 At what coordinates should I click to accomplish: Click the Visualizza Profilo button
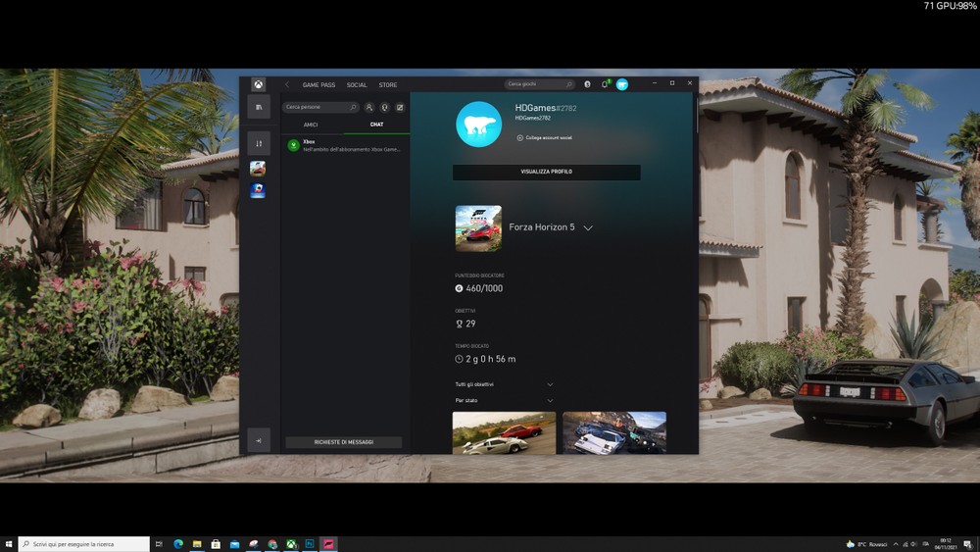[x=546, y=172]
